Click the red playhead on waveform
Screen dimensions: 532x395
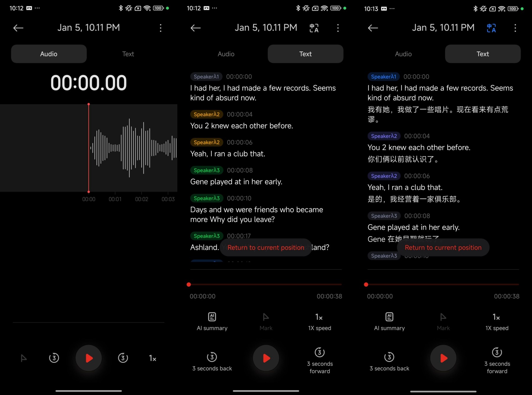point(89,148)
